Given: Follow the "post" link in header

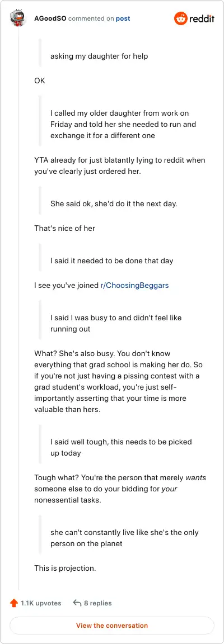Looking at the screenshot, I should click(123, 18).
